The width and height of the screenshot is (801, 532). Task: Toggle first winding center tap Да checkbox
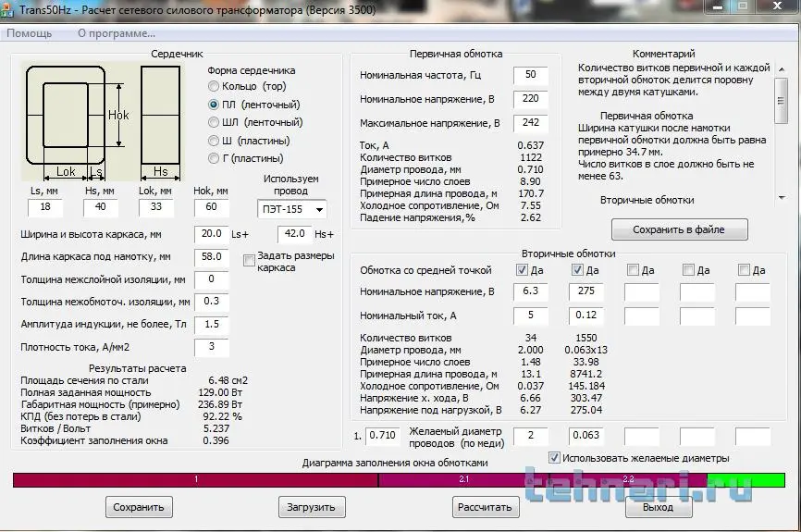pyautogui.click(x=522, y=270)
